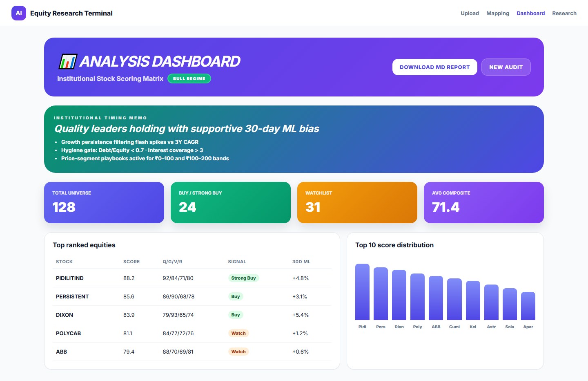The image size is (588, 381).
Task: Click the 88.2 score value
Action: click(x=129, y=278)
